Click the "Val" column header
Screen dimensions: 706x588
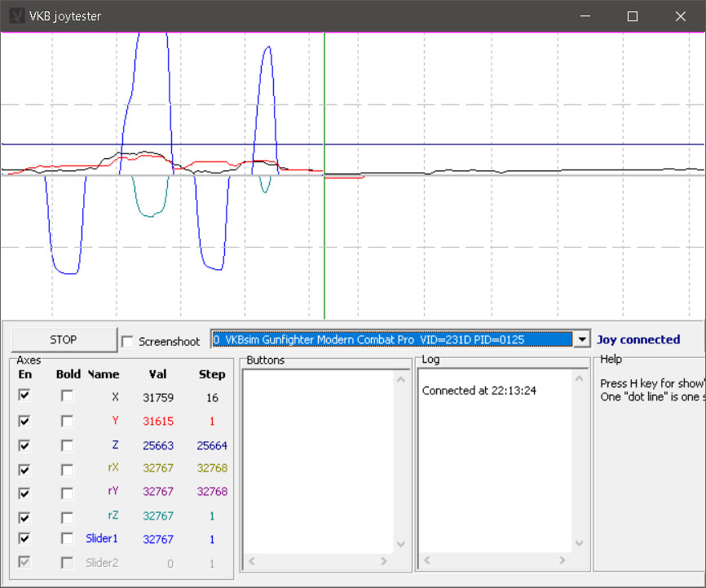point(158,374)
